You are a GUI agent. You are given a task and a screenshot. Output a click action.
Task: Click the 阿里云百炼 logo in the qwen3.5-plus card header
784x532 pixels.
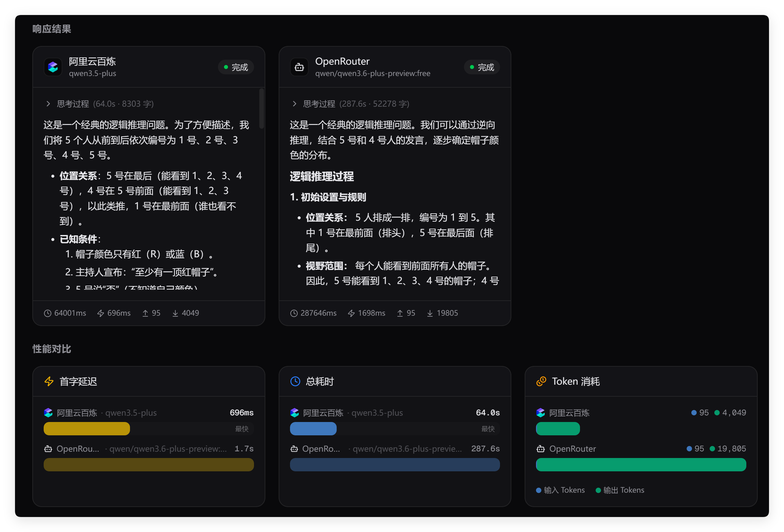coord(53,67)
